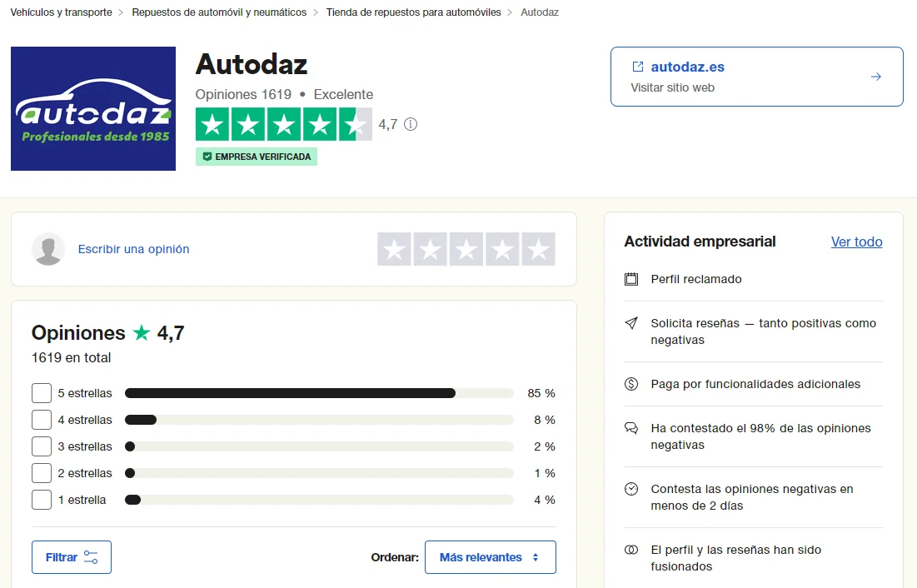
Task: Click the Visitar sitio web text
Action: 672,87
